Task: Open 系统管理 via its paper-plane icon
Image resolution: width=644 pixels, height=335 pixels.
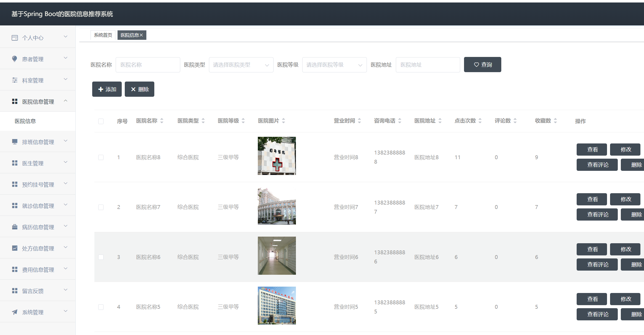Action: 15,312
